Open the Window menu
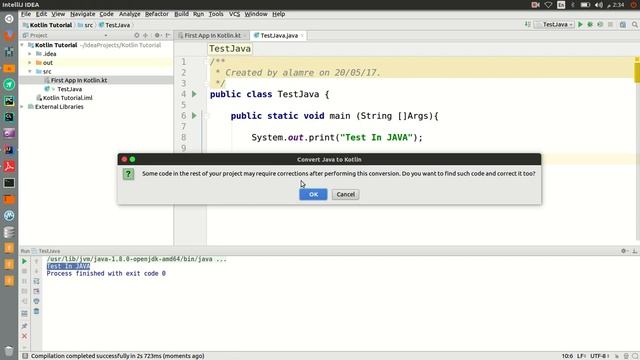Image resolution: width=640 pixels, height=360 pixels. [x=256, y=14]
